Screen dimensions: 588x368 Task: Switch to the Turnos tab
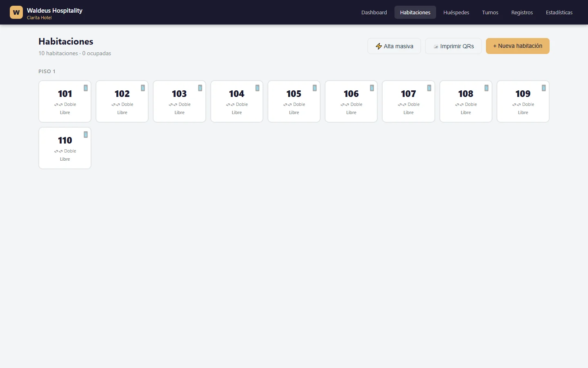pyautogui.click(x=490, y=12)
